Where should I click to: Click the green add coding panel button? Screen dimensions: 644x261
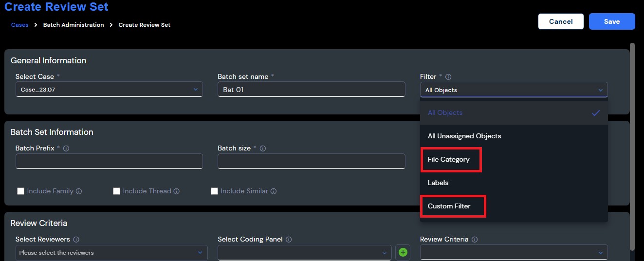(x=403, y=252)
